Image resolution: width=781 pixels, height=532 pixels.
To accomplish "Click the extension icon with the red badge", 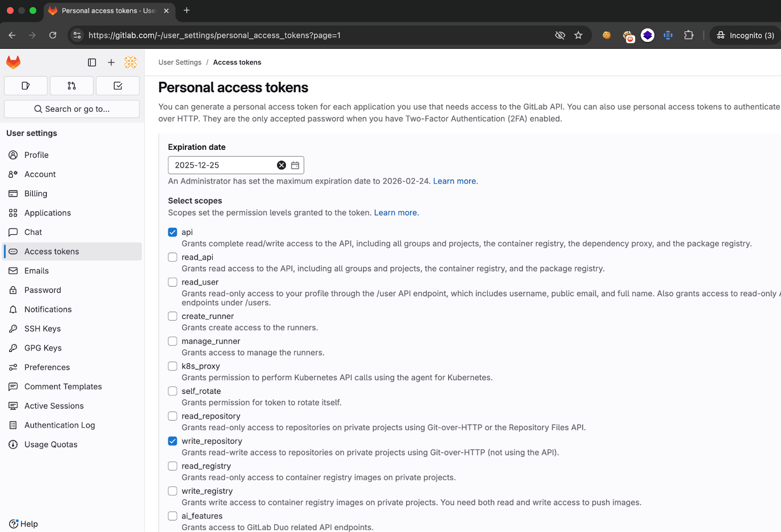I will point(628,36).
